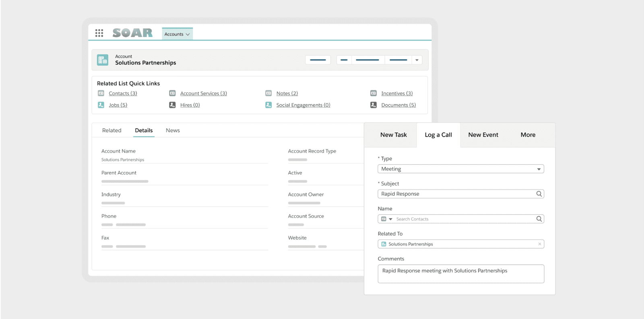644x319 pixels.
Task: Open the Account Services (3) link
Action: pos(204,93)
